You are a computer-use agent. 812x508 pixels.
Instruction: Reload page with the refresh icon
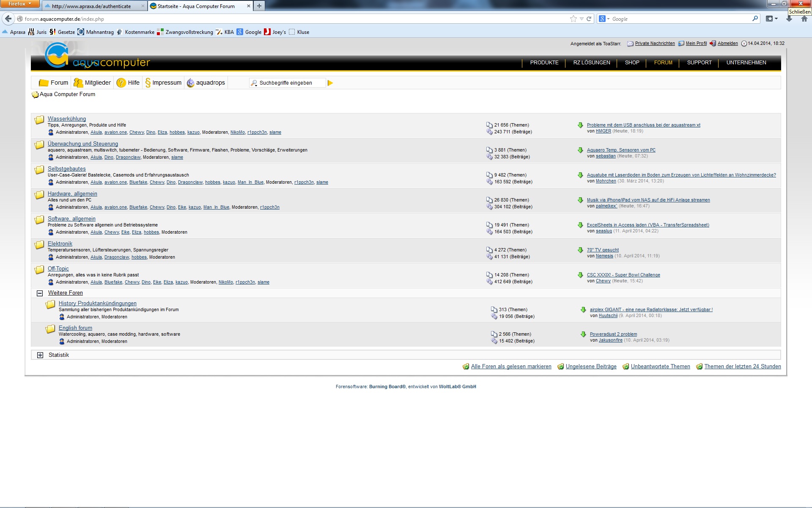[x=589, y=19]
